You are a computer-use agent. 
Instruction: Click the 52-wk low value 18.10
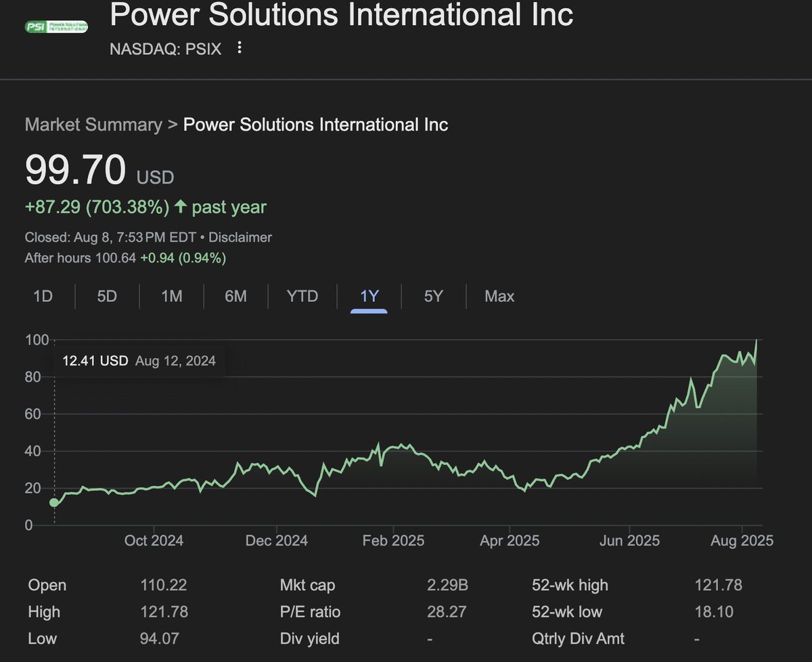tap(714, 612)
